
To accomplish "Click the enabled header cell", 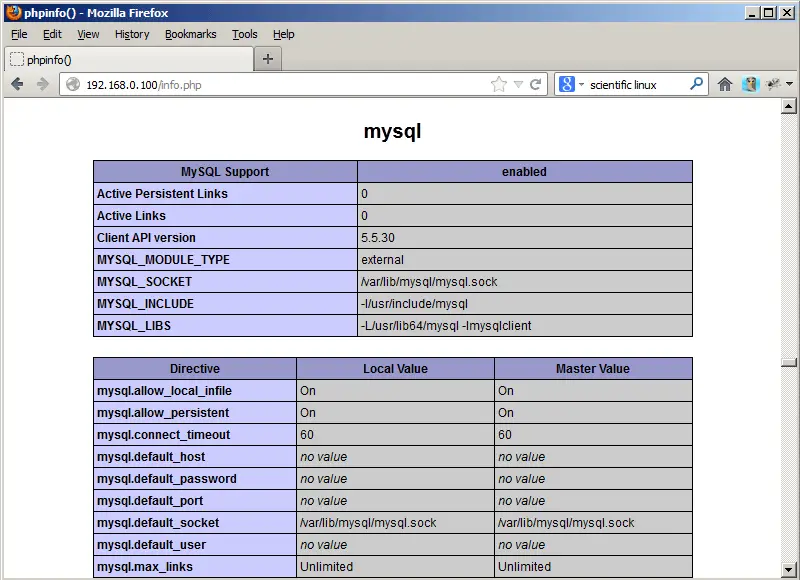I will 524,171.
